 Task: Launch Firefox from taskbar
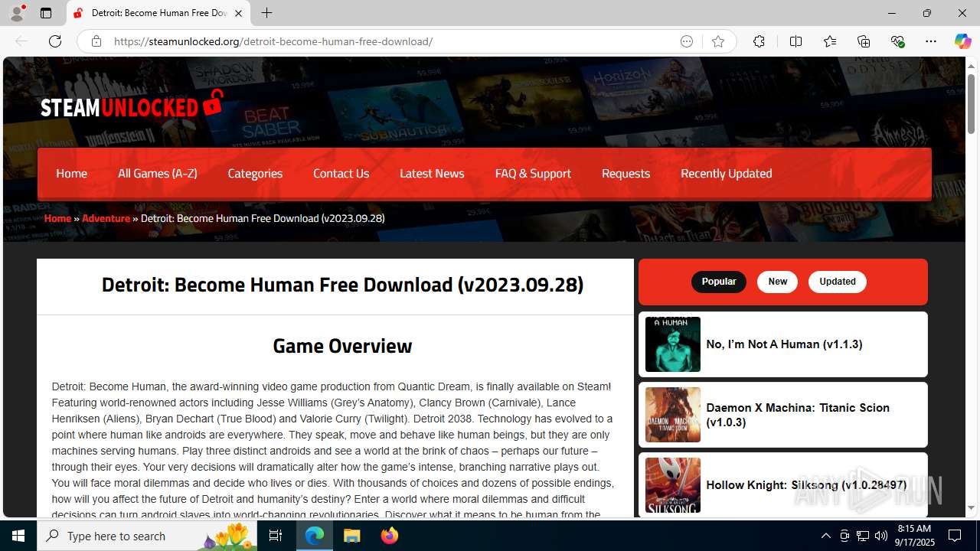point(390,536)
